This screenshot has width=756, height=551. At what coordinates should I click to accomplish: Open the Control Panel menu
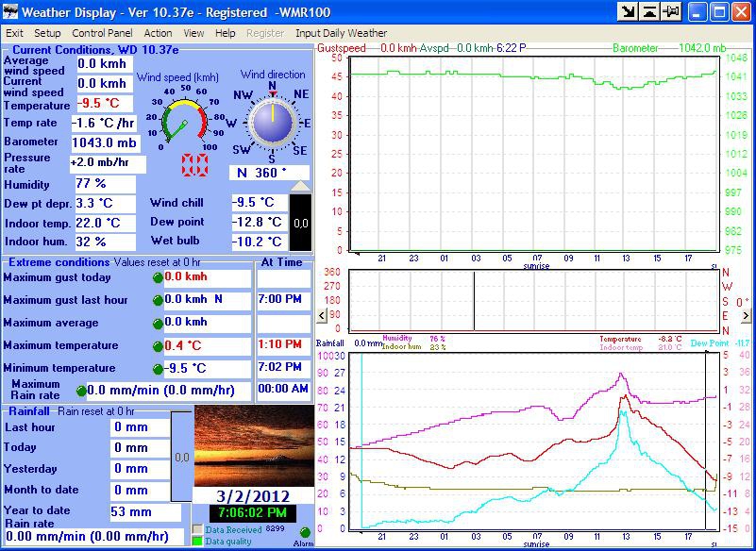click(x=102, y=33)
